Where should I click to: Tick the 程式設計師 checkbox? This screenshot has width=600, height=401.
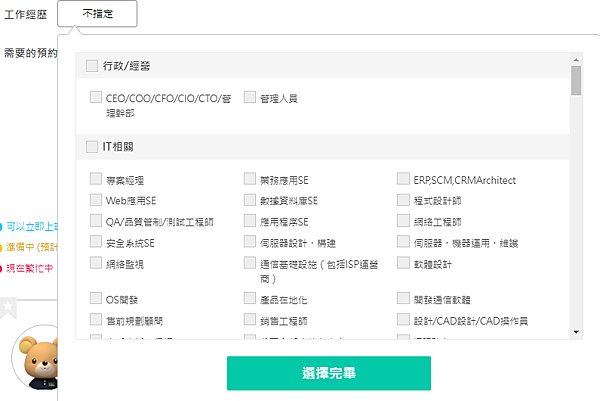click(403, 200)
